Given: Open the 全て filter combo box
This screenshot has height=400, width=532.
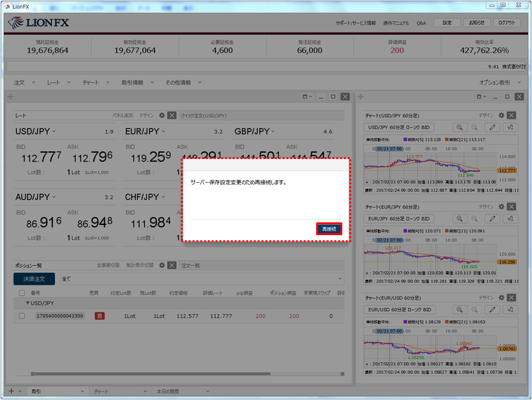Looking at the screenshot, I should pyautogui.click(x=202, y=279).
